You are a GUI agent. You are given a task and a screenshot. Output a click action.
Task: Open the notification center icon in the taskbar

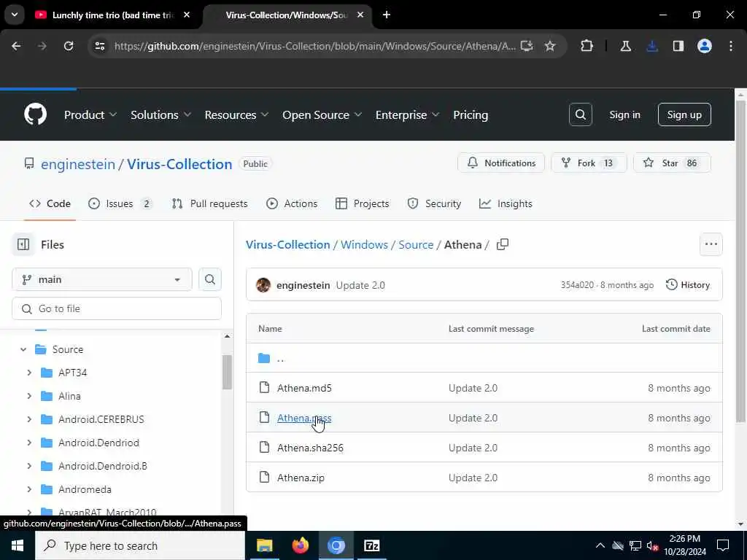coord(723,545)
